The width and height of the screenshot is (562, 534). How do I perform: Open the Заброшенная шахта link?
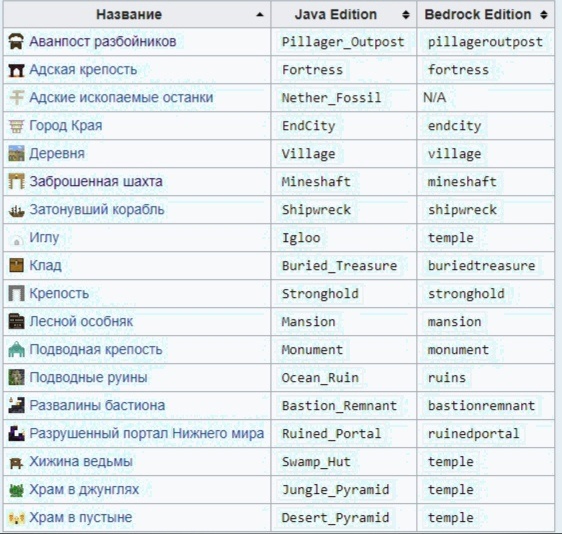coord(96,182)
